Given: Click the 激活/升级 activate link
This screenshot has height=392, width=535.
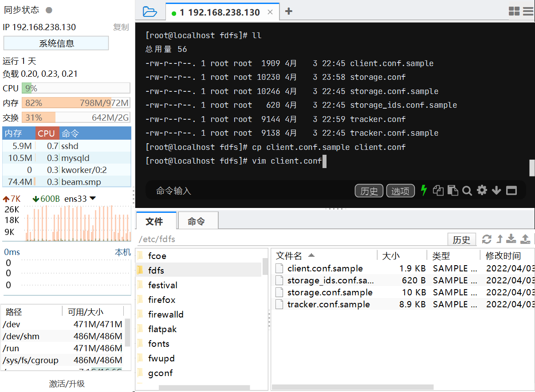Looking at the screenshot, I should click(67, 384).
